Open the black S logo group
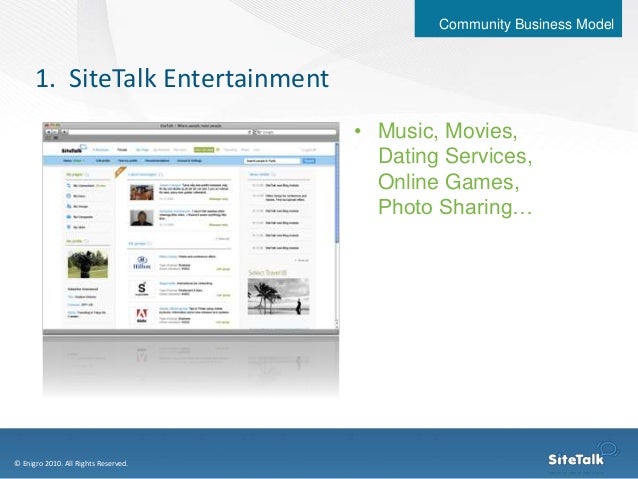 click(142, 289)
